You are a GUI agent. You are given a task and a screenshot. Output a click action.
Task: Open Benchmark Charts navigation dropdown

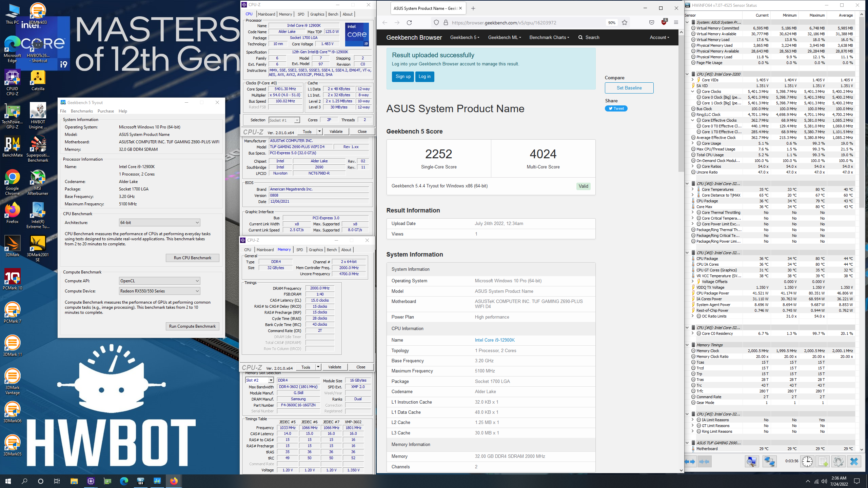pos(549,37)
